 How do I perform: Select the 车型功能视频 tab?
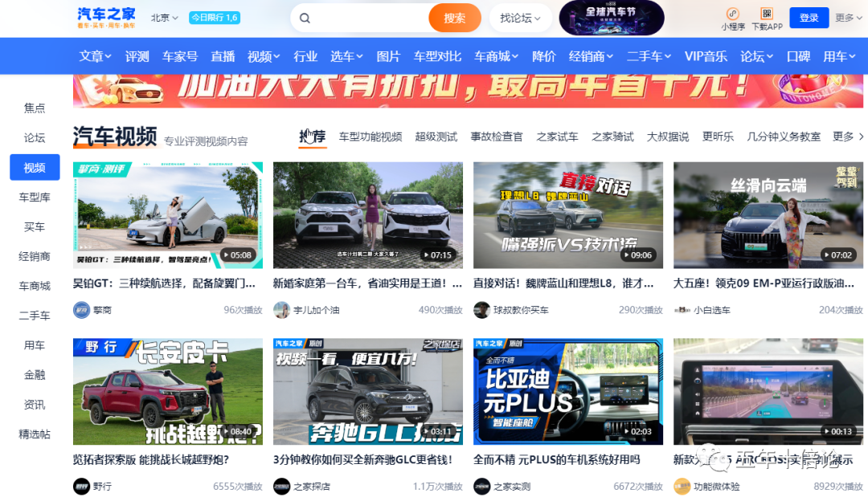tap(371, 136)
